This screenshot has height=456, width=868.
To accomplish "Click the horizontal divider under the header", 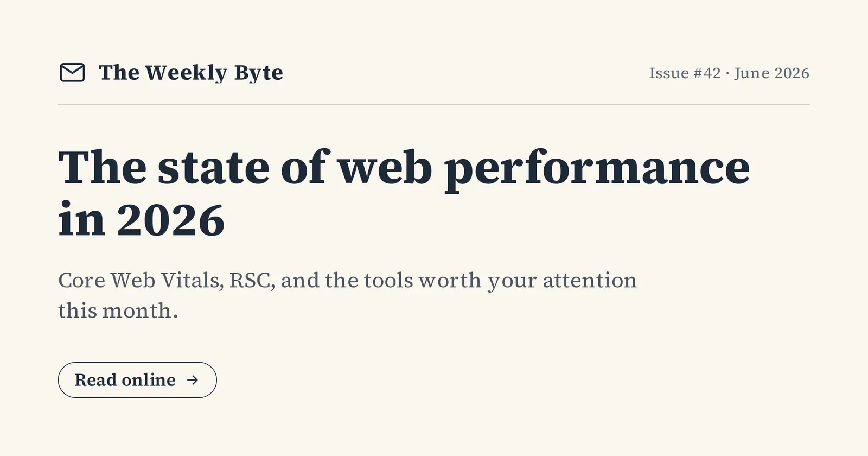I will (x=434, y=105).
